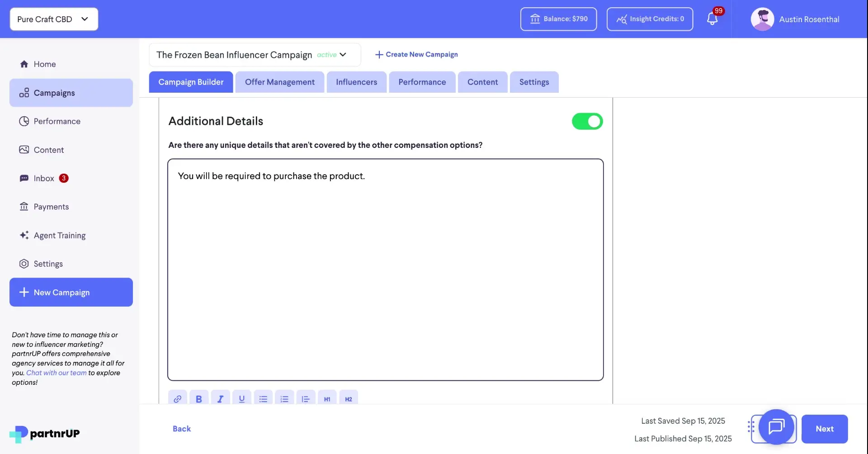Switch to the Offer Management tab

(x=279, y=82)
